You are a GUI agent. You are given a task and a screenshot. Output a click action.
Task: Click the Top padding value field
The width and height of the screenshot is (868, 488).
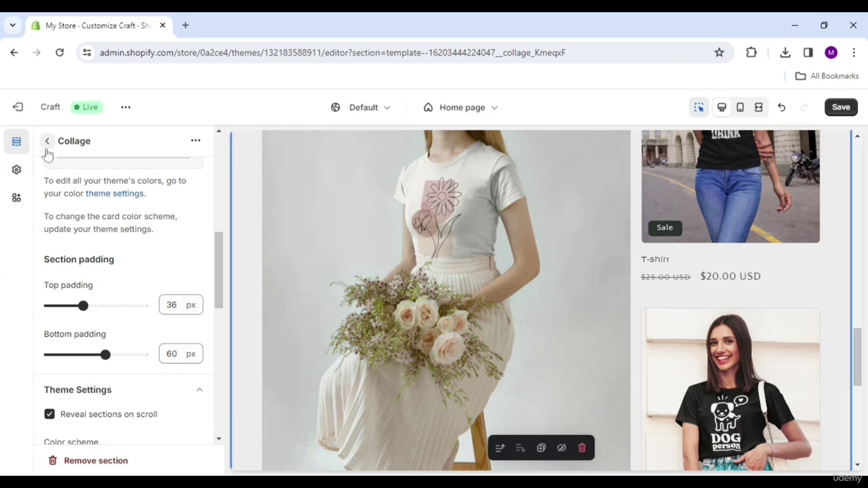pos(180,305)
